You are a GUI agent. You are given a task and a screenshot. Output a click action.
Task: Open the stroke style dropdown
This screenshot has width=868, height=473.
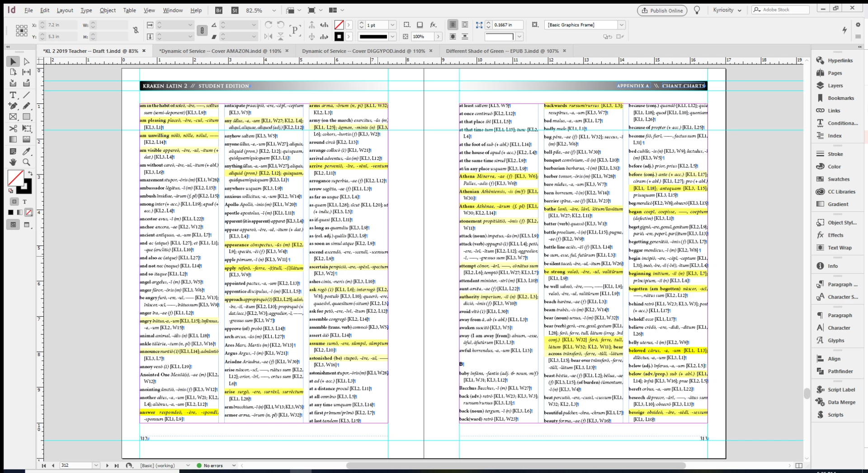[x=392, y=37]
